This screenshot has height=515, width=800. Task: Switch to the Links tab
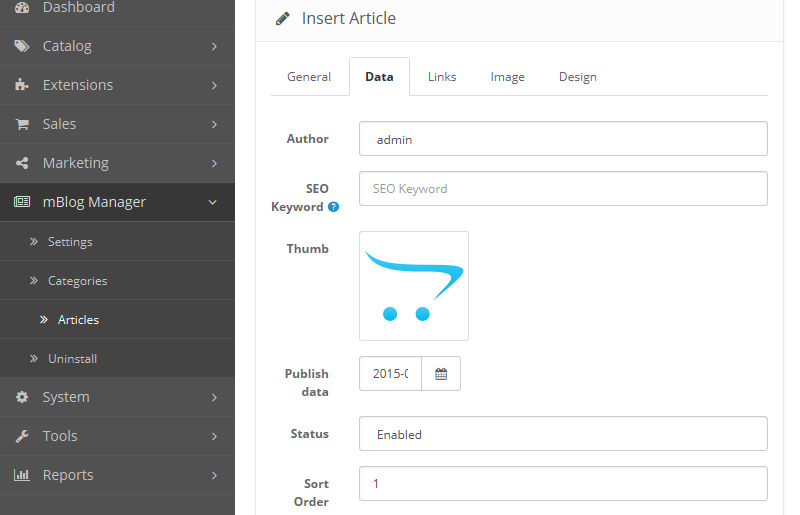442,77
